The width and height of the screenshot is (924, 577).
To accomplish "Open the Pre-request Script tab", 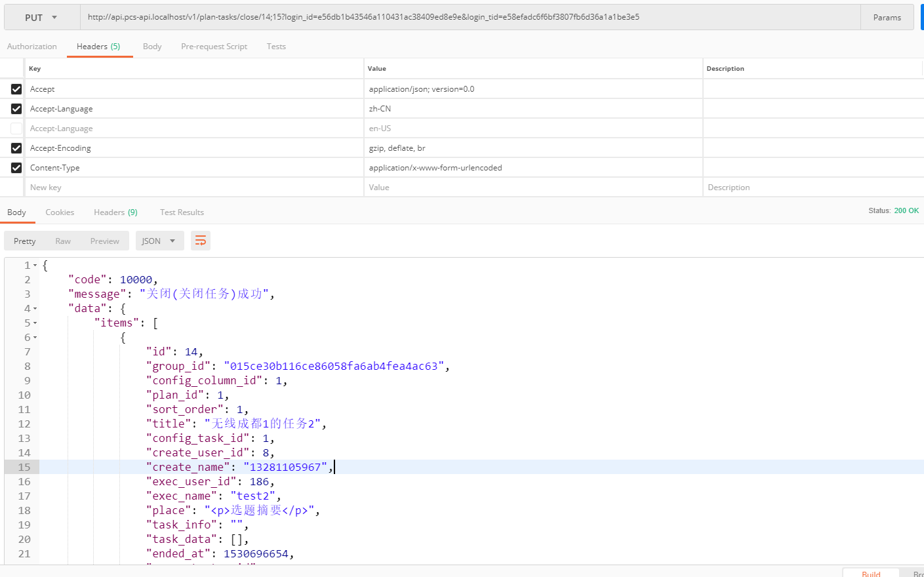I will click(x=214, y=47).
